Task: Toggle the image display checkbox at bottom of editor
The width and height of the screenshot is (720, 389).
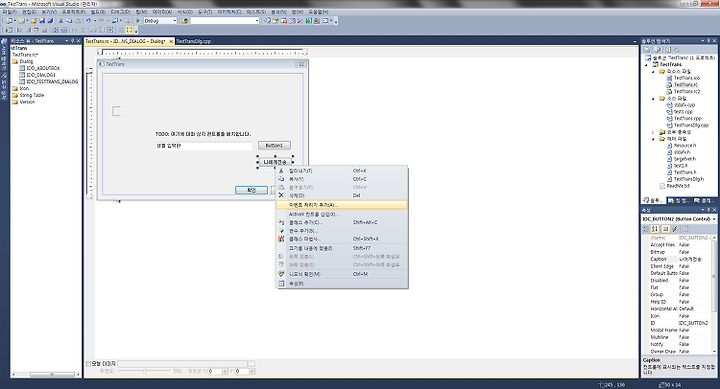Action: [x=89, y=364]
